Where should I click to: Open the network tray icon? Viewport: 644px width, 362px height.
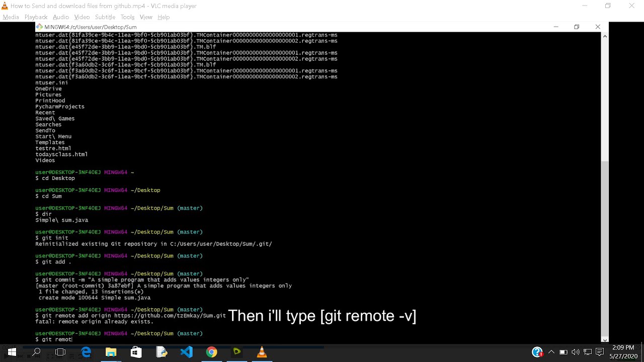[588, 352]
